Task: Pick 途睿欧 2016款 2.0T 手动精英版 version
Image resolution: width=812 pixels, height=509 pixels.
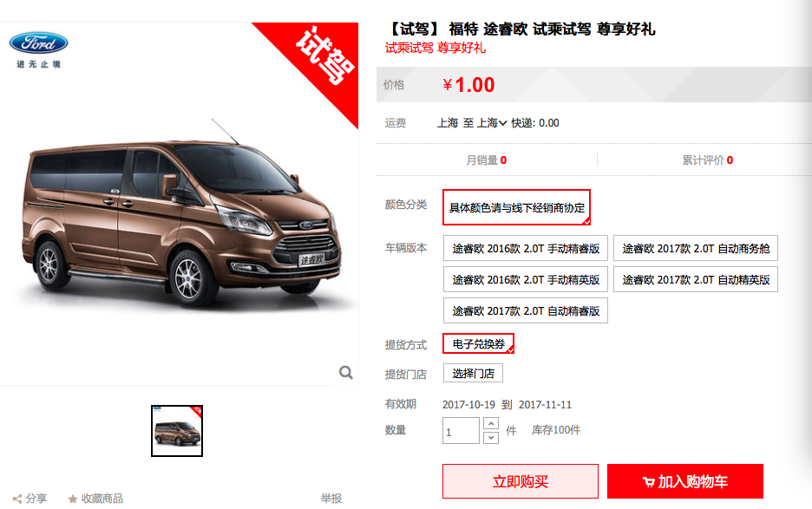Action: 525,279
